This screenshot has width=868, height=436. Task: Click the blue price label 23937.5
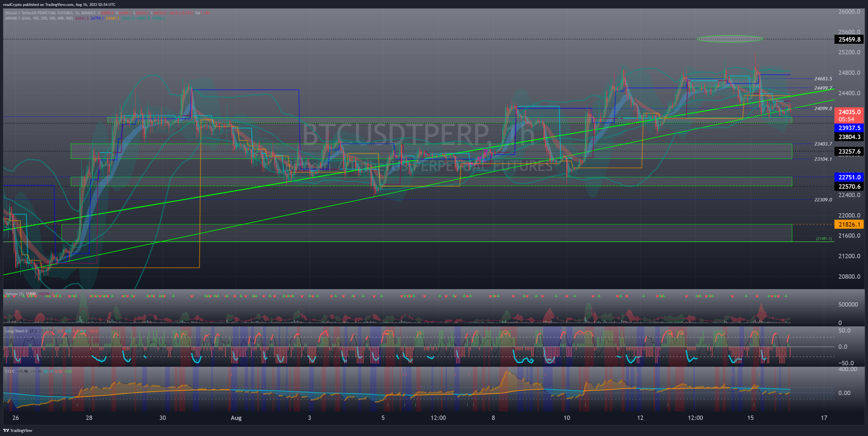point(849,128)
